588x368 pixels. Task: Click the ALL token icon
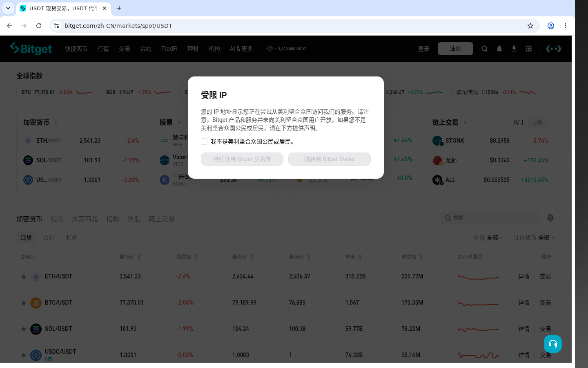tap(437, 180)
